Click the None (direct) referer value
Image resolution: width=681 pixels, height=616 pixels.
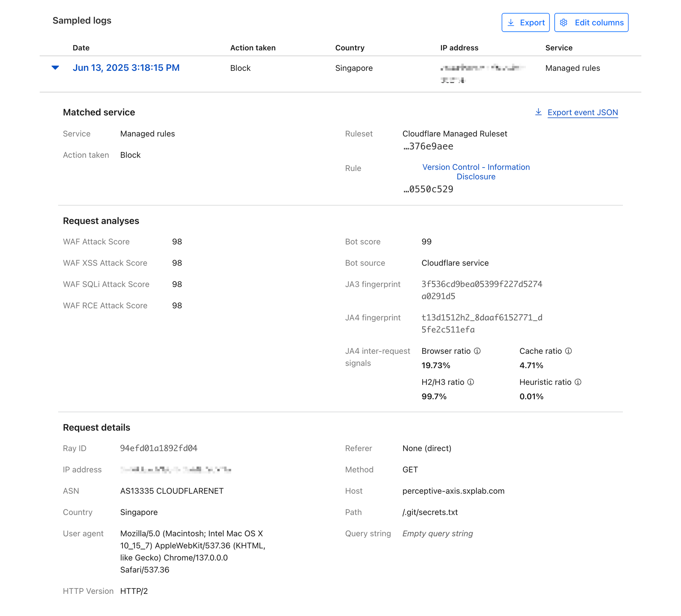(427, 448)
